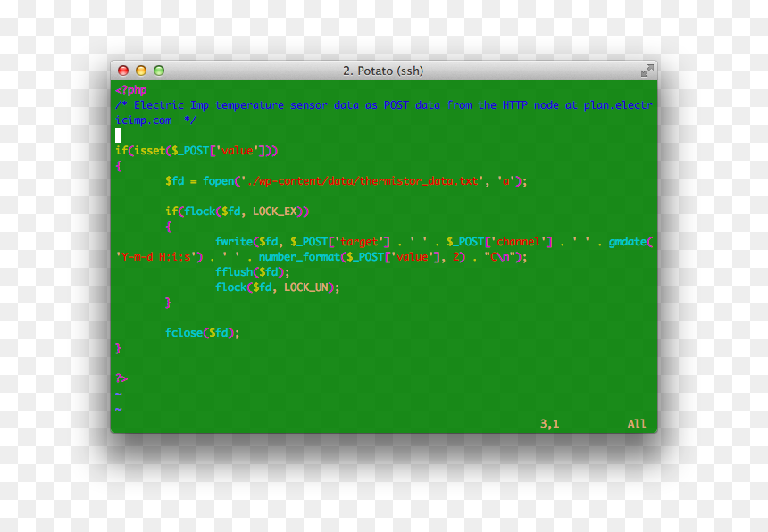Image resolution: width=768 pixels, height=532 pixels.
Task: Close the Potato ssh terminal window
Action: (123, 71)
